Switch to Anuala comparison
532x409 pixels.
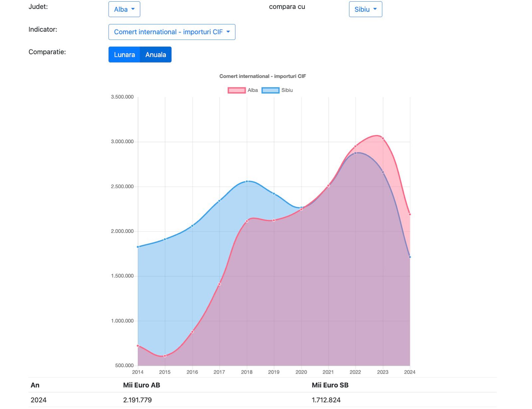156,55
